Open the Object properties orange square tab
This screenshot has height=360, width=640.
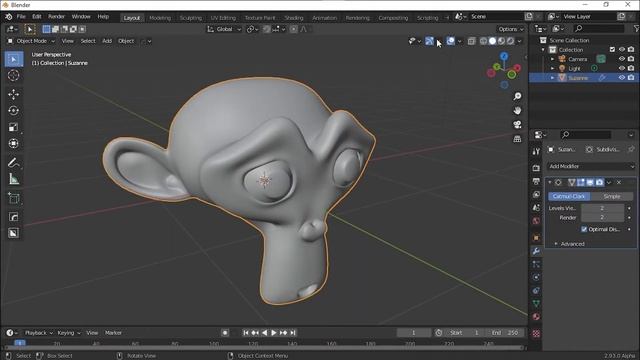tap(536, 238)
